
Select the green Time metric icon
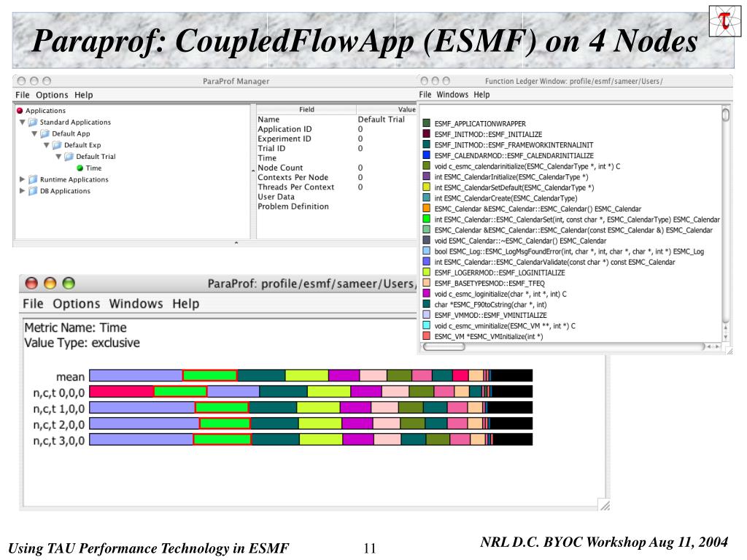tap(80, 168)
